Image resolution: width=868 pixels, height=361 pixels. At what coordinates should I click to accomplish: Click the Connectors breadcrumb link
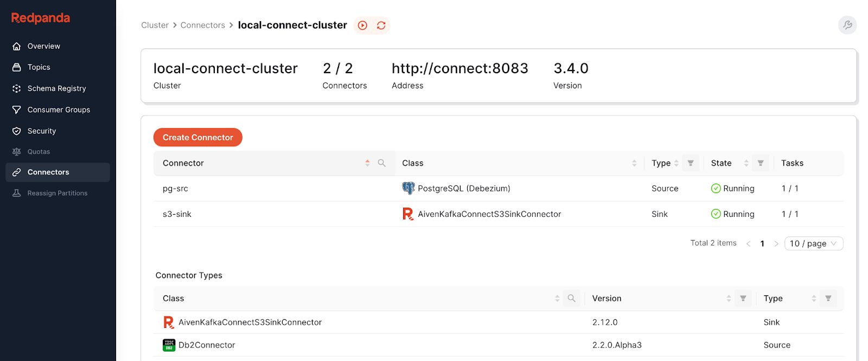(x=202, y=25)
